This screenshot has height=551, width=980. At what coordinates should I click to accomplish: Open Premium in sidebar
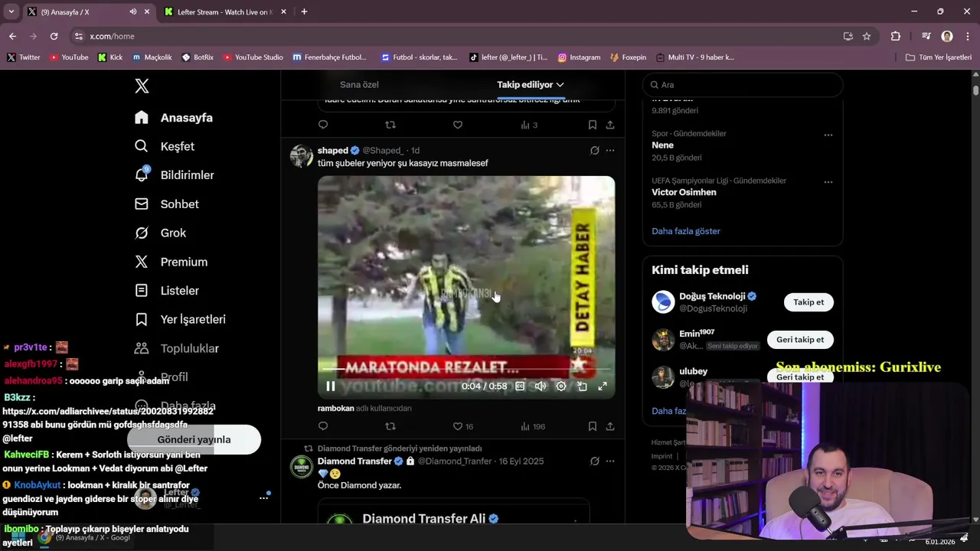tap(171, 262)
